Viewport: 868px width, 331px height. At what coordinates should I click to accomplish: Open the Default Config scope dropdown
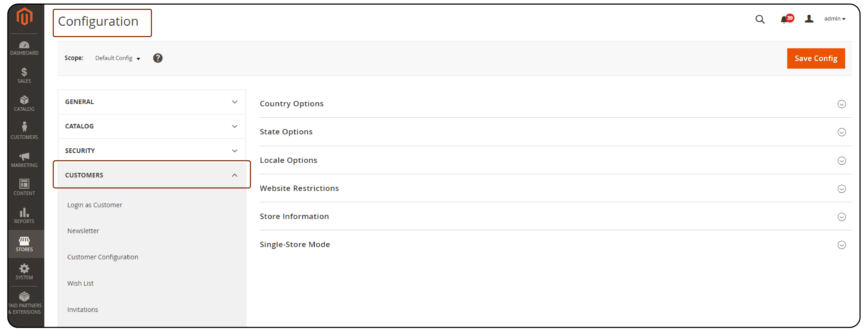(x=117, y=58)
